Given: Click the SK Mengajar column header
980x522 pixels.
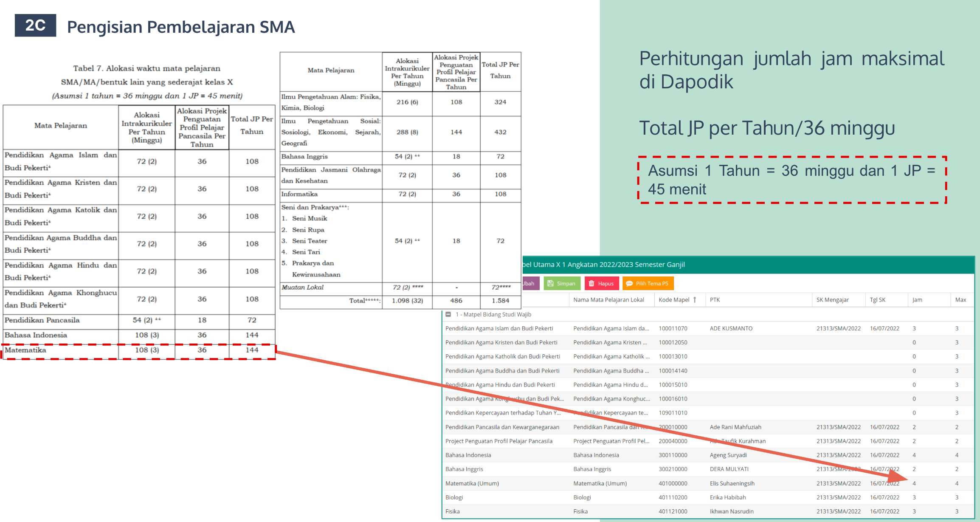Looking at the screenshot, I should click(832, 300).
